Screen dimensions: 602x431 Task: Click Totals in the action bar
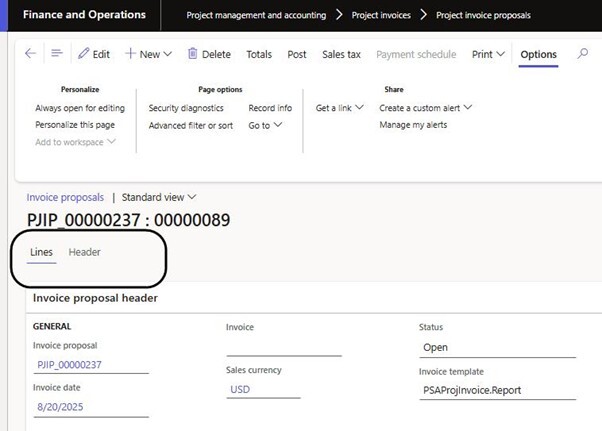(x=259, y=54)
